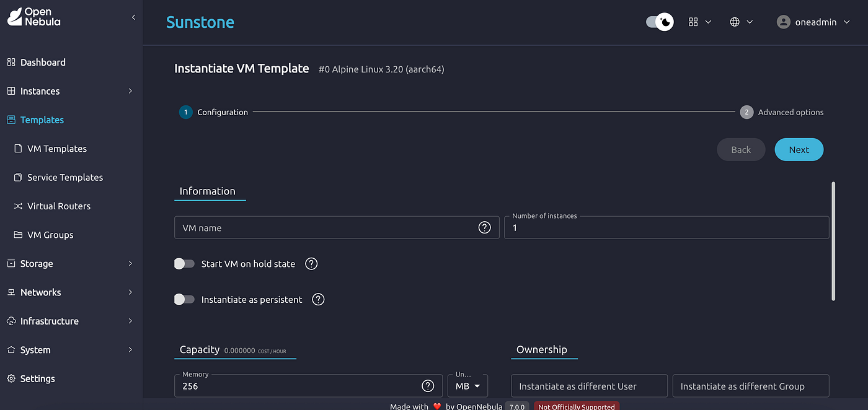Open the oneadmin user menu arrow
This screenshot has height=410, width=868.
tap(846, 22)
